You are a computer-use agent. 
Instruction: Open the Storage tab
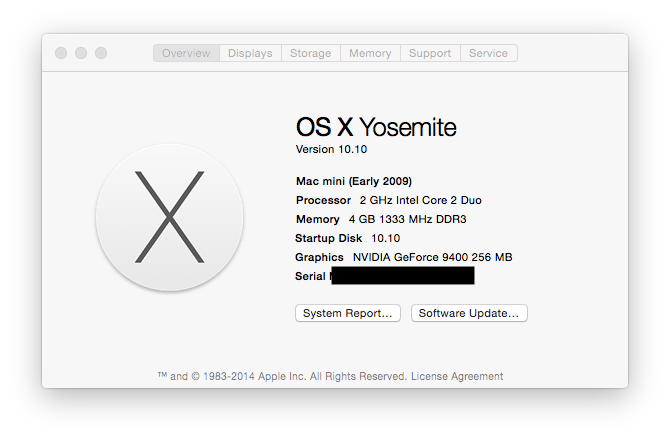point(311,53)
